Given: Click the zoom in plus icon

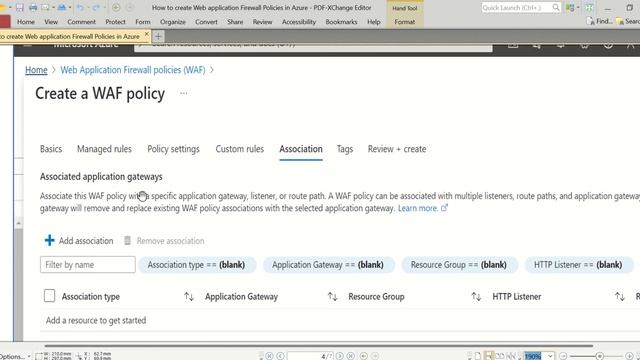Looking at the screenshot, I should pyautogui.click(x=629, y=356).
